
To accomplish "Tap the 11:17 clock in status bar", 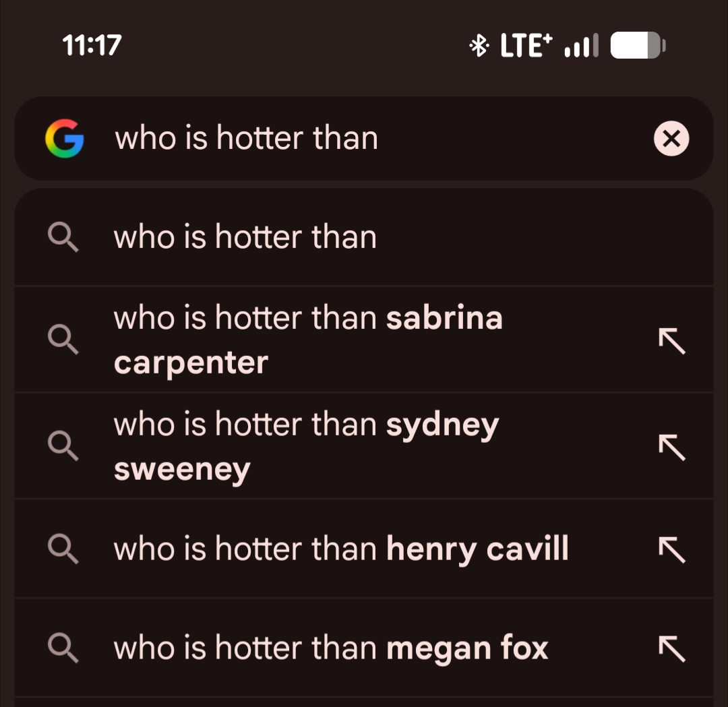I will tap(92, 46).
